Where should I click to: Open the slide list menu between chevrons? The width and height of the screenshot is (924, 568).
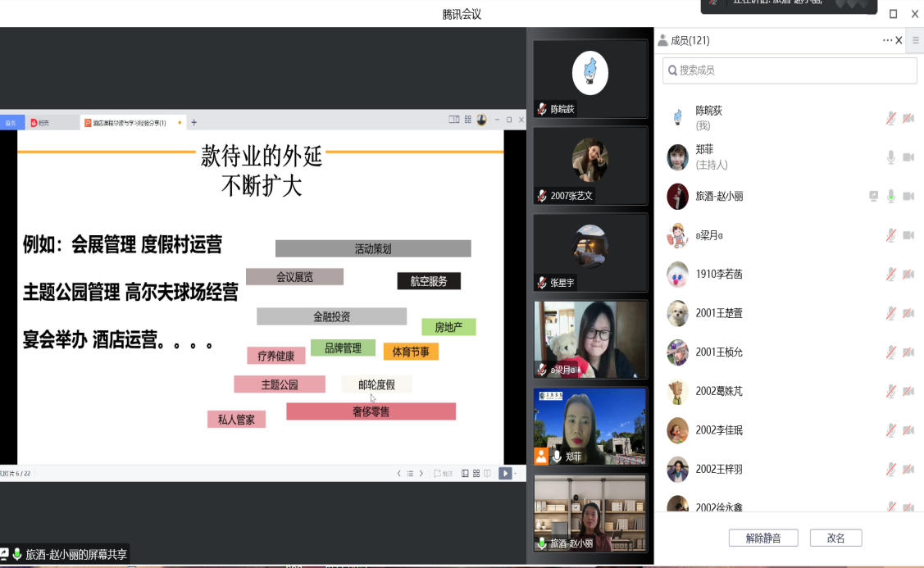[x=410, y=473]
